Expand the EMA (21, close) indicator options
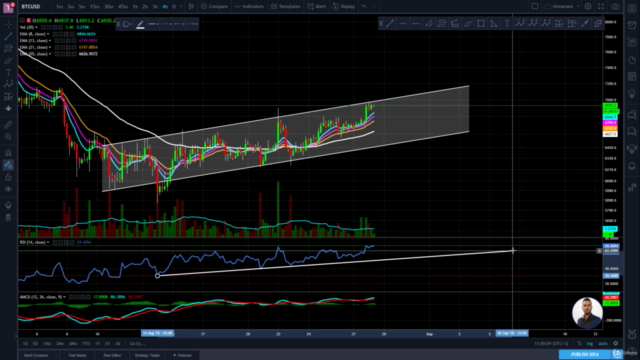The image size is (640, 360). (50, 47)
